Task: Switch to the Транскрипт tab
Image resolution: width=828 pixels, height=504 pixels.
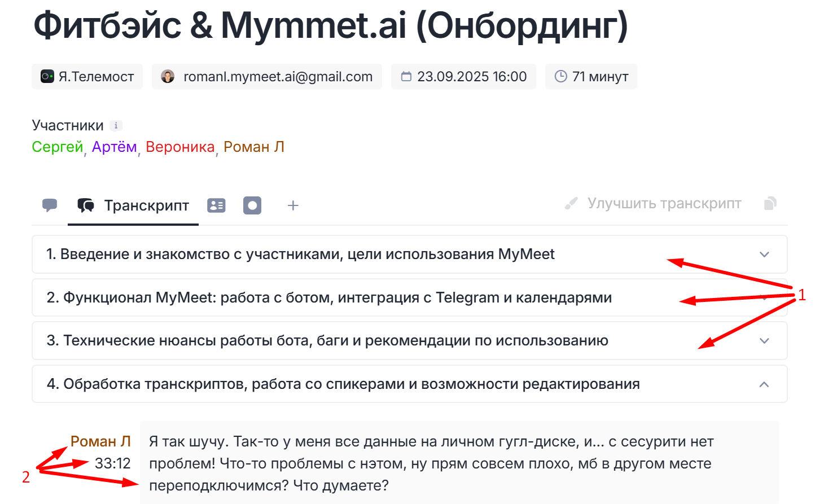Action: (133, 205)
